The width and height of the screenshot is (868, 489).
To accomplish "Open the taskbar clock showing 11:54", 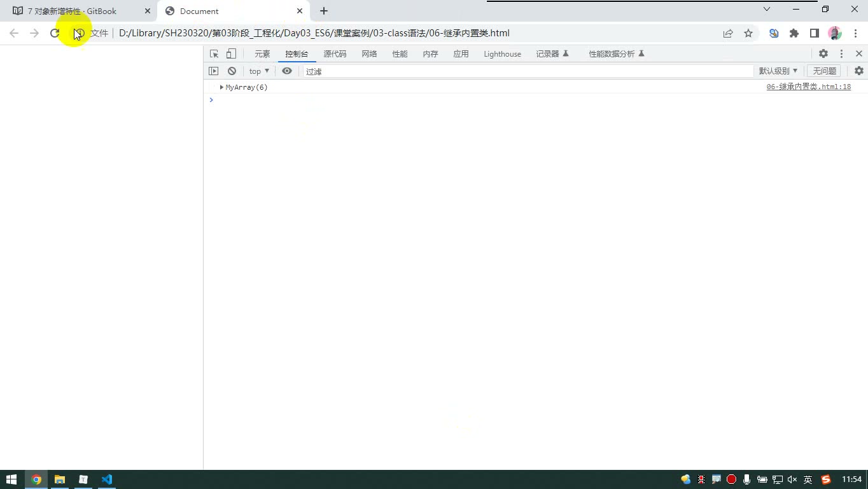I will pos(851,479).
